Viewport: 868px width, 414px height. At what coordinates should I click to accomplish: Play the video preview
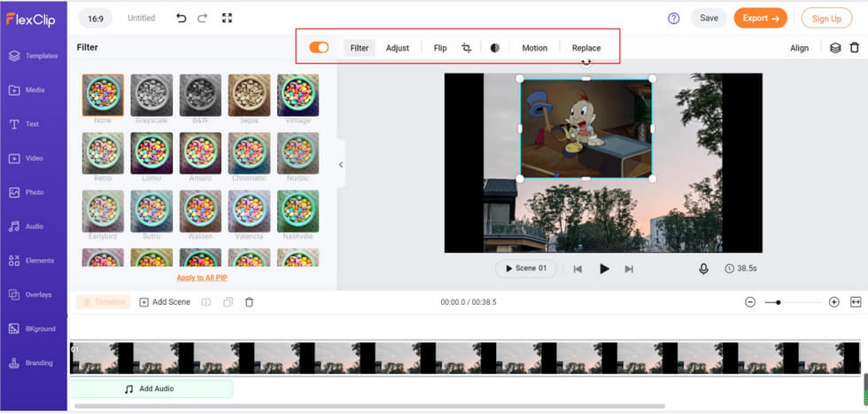604,269
